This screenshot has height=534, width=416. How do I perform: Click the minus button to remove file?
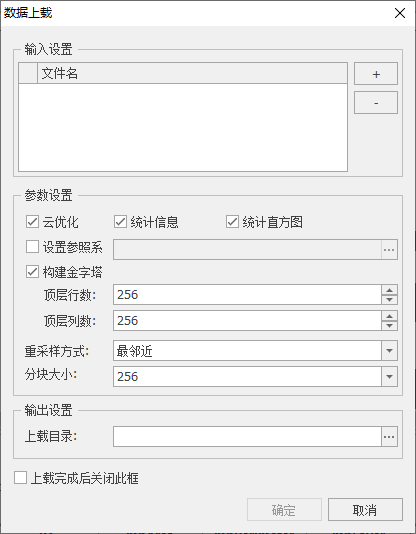click(x=376, y=103)
